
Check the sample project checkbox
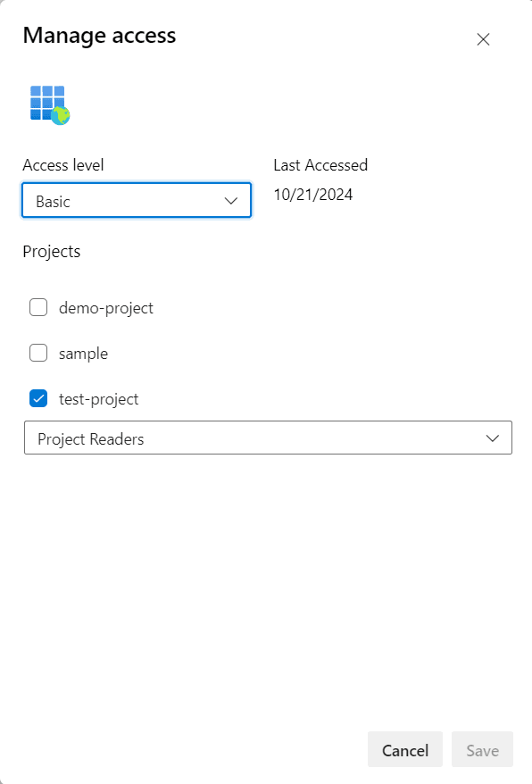[38, 352]
